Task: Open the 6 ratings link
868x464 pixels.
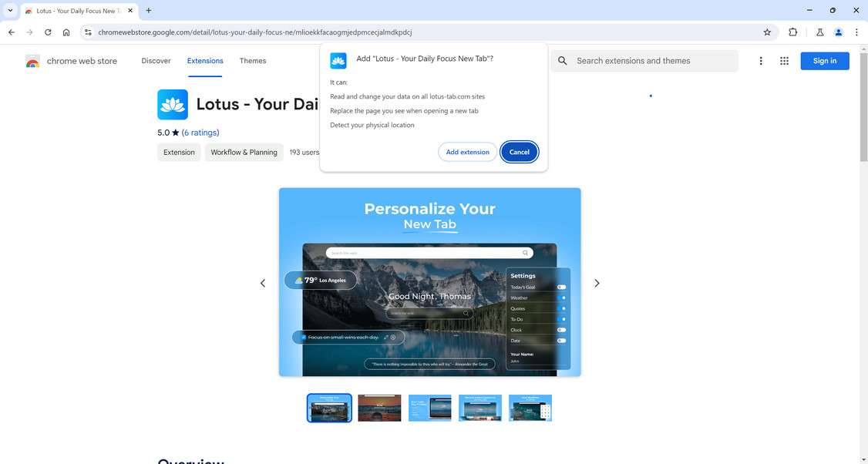Action: 200,132
